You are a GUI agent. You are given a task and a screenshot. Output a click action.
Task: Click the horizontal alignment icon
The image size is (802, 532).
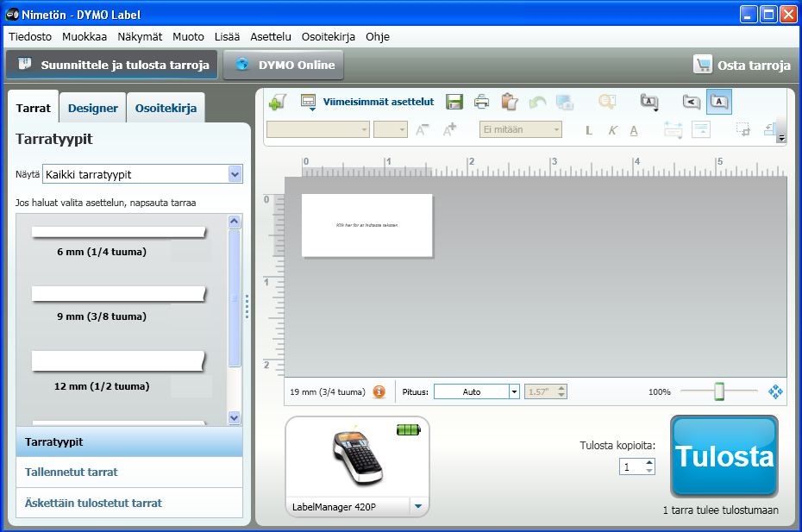673,130
